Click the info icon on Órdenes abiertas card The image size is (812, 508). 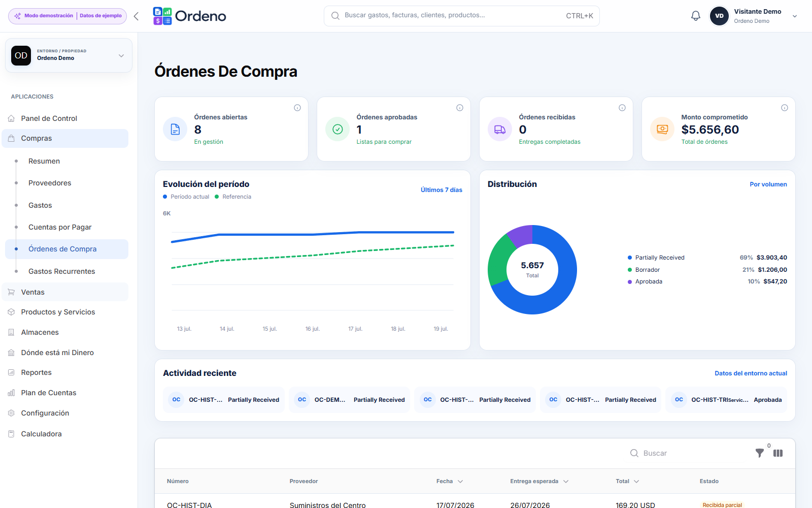(297, 108)
